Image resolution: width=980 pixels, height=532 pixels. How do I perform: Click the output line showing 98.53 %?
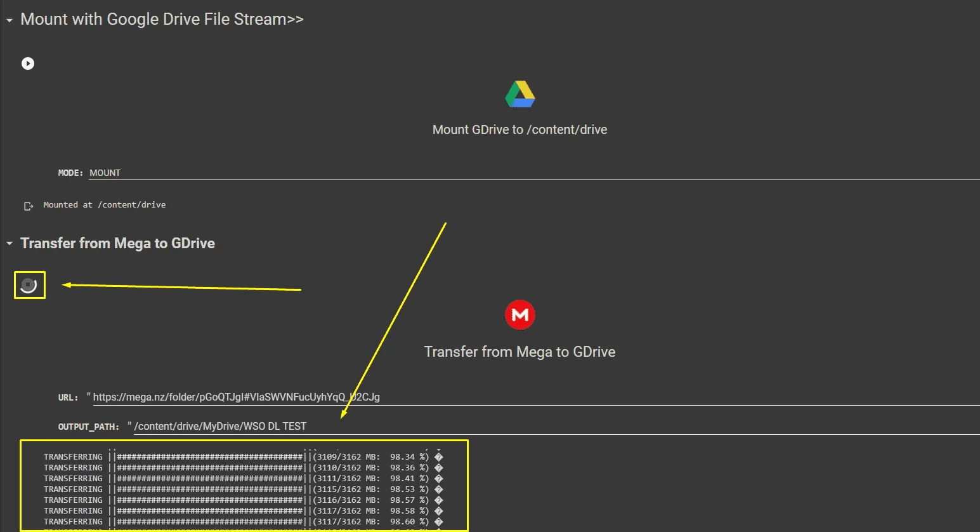[244, 489]
